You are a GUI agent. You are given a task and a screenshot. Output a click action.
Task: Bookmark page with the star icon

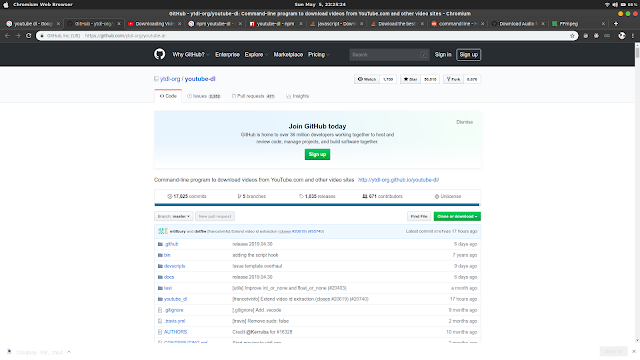(x=572, y=36)
